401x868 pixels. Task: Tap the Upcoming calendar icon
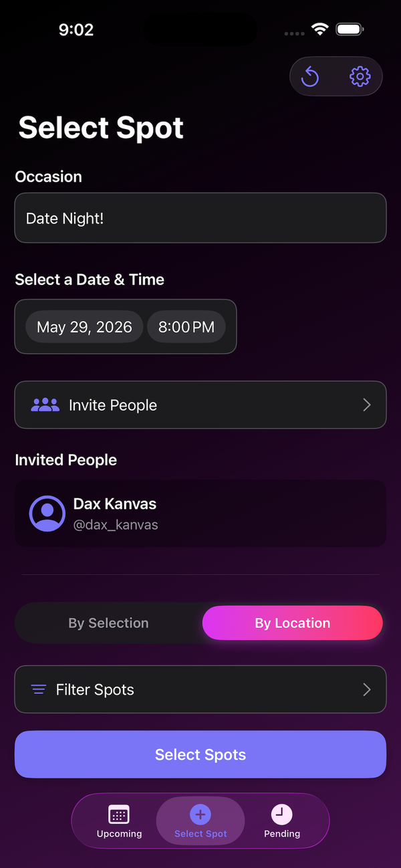tap(119, 815)
